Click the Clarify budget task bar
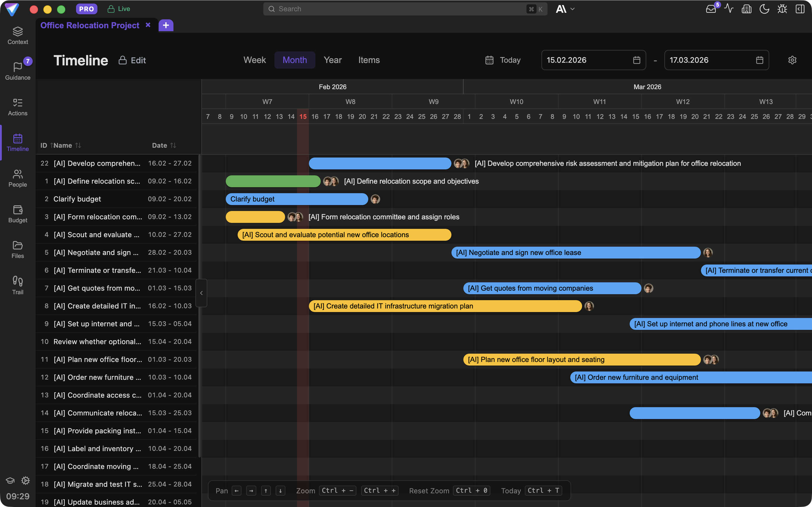This screenshot has height=507, width=812. click(297, 199)
